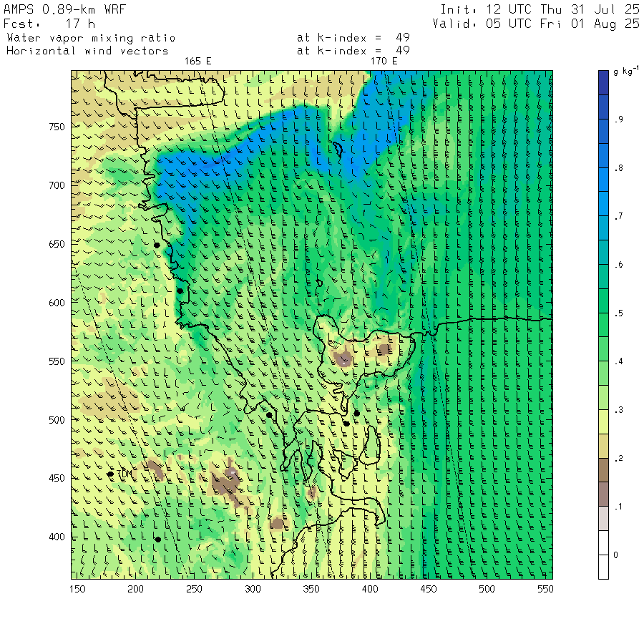644x644 pixels.
Task: Click the horizontal-axis tick label 300
Action: (253, 589)
